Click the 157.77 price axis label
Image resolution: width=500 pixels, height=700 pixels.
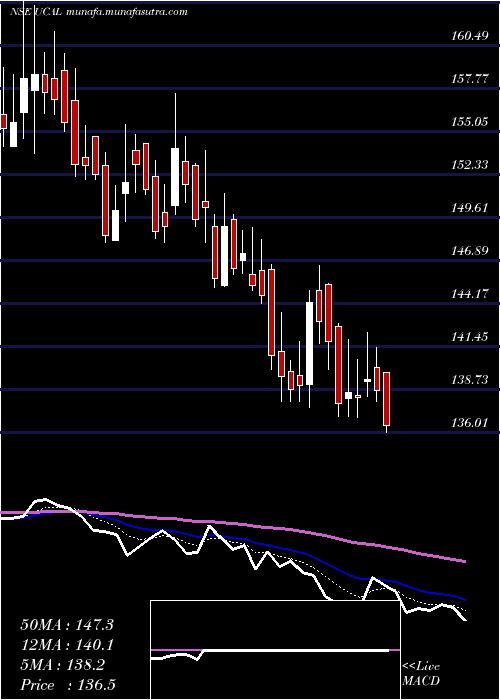(x=468, y=79)
